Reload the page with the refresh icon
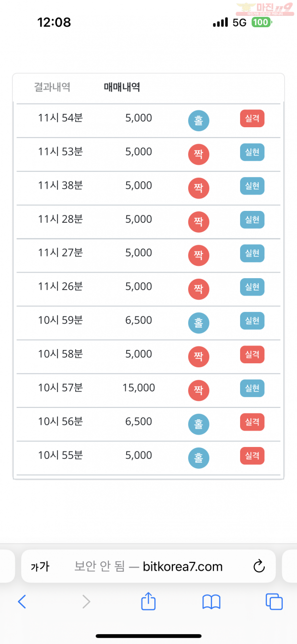The width and height of the screenshot is (297, 644). [259, 566]
